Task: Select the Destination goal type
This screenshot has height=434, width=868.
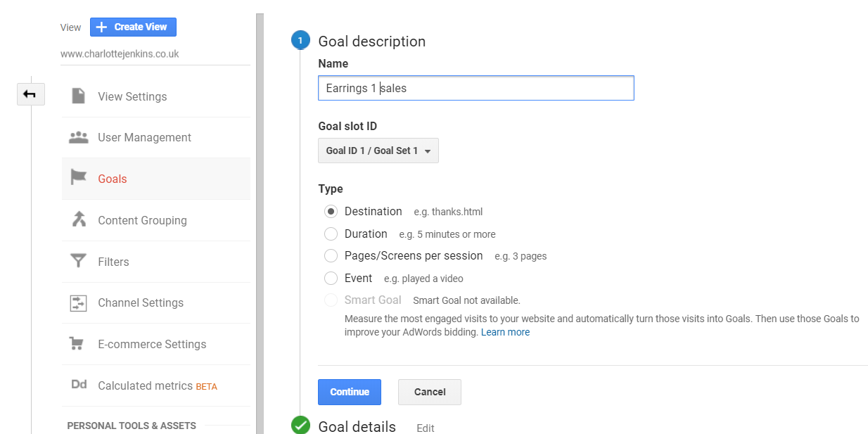Action: point(331,212)
